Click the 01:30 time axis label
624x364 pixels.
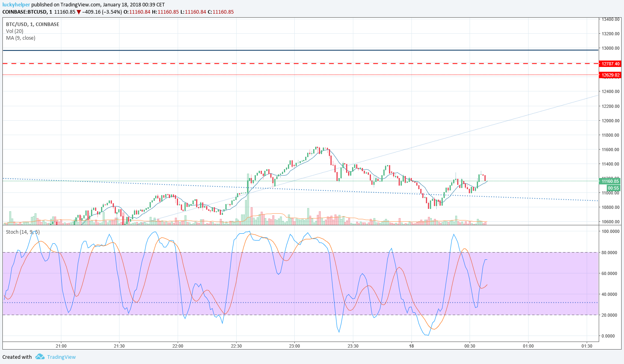point(586,346)
